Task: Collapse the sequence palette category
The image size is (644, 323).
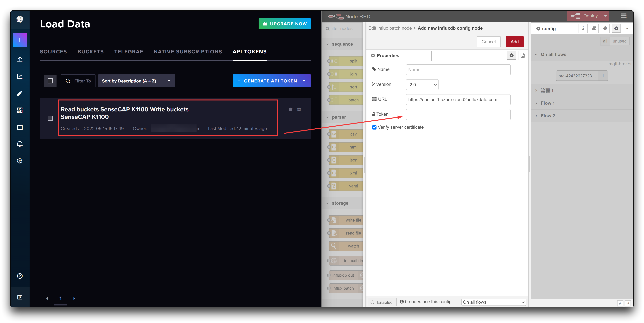Action: click(342, 44)
